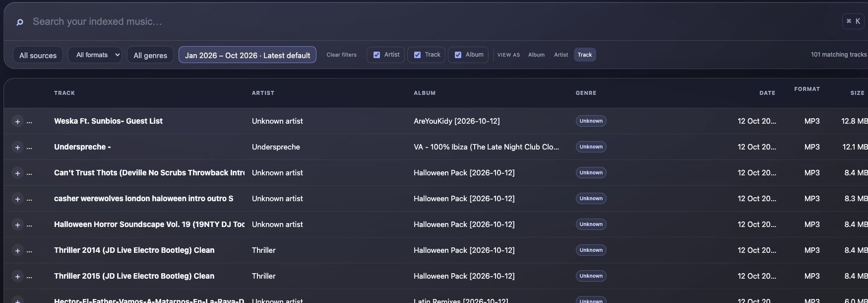Viewport: 868px width, 303px height.
Task: Click the 101 matching tracks count
Action: pos(839,55)
